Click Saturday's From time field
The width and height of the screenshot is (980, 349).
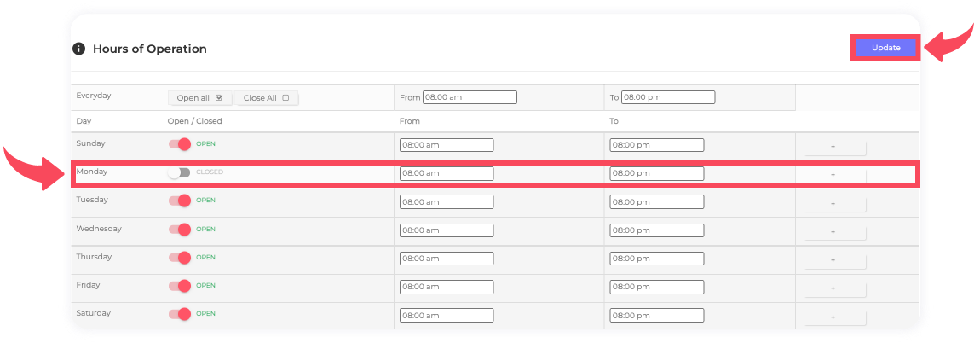[x=447, y=316]
